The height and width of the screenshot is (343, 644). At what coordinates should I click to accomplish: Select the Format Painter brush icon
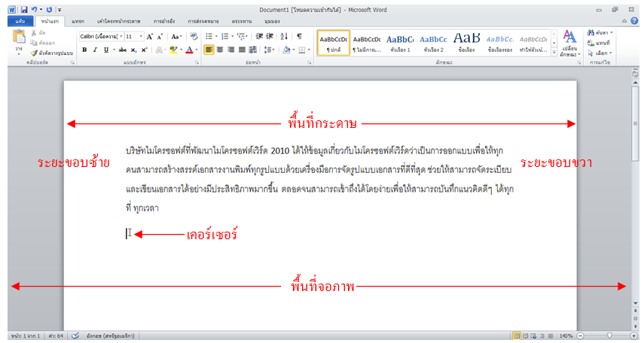coord(34,53)
